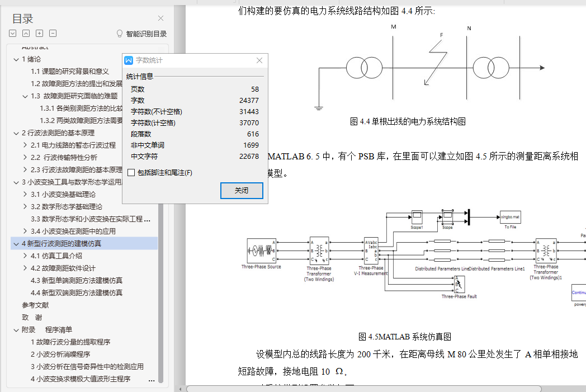Click the figure 4.4 power system diagram
Image resolution: width=586 pixels, height=392 pixels.
click(430, 68)
